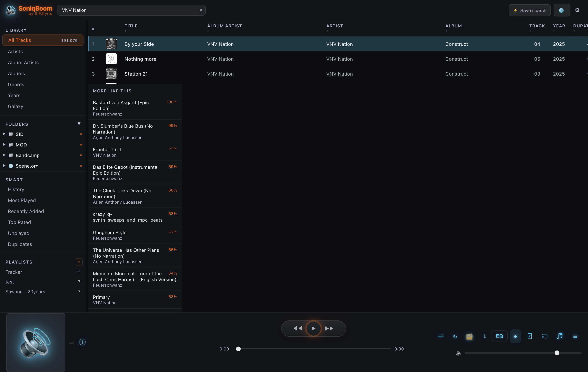Open the Album Artists library view
Image resolution: width=588 pixels, height=372 pixels.
(x=23, y=62)
